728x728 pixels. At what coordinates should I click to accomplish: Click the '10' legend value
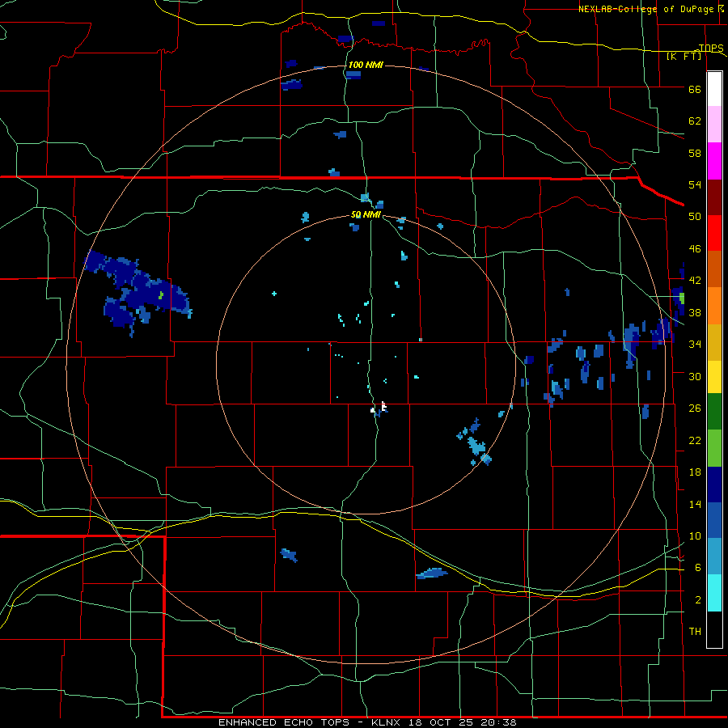pos(695,535)
